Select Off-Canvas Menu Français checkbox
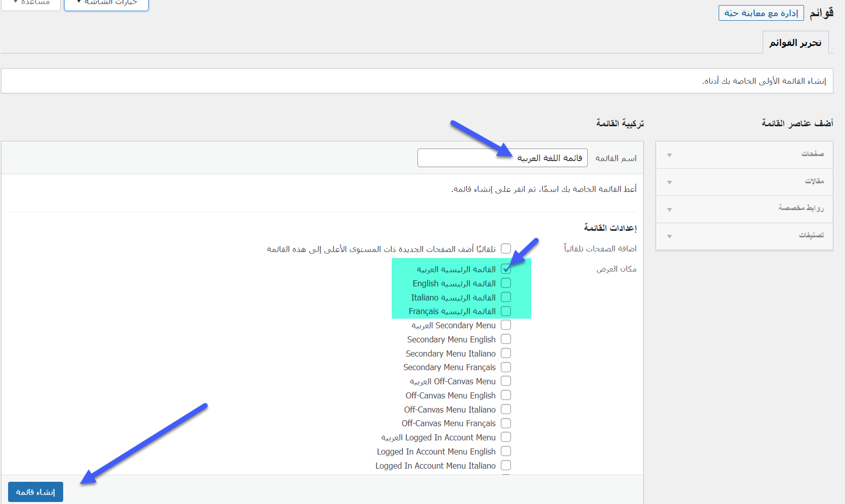This screenshot has width=845, height=504. tap(506, 423)
